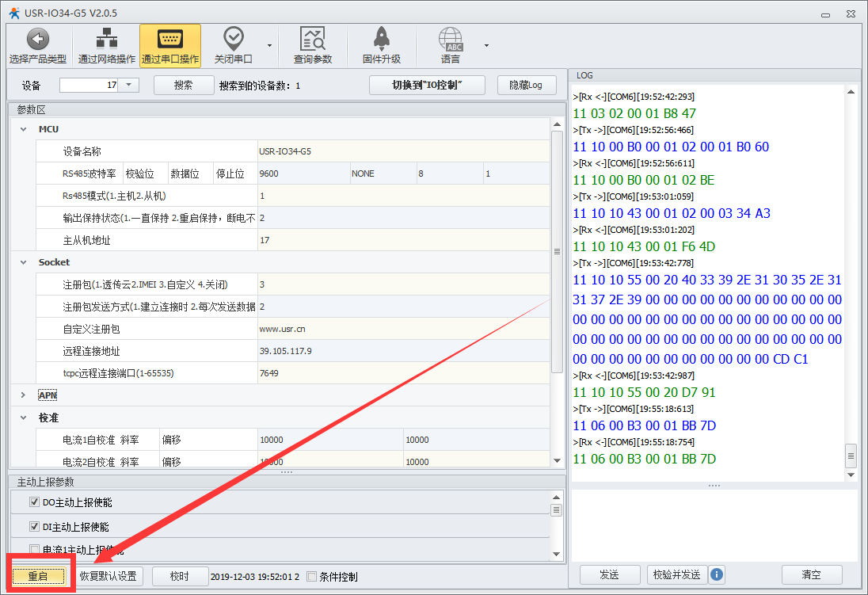
Task: Open the query parameters icon
Action: coord(312,38)
